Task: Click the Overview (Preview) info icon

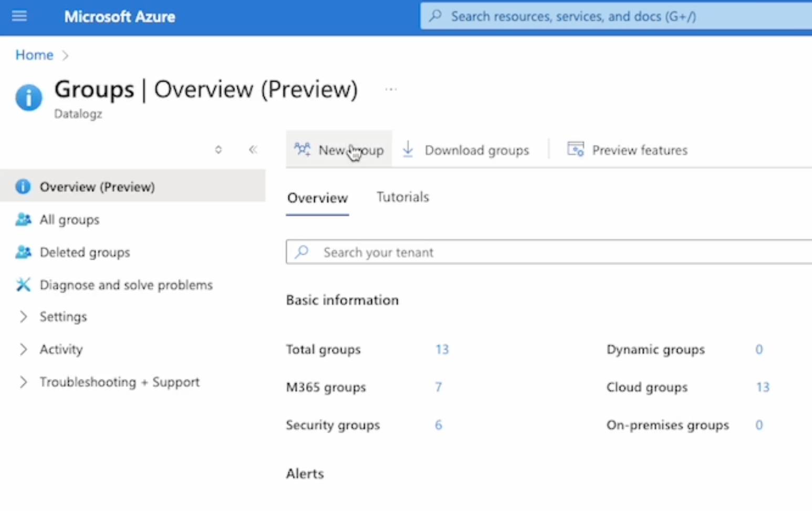Action: click(23, 187)
